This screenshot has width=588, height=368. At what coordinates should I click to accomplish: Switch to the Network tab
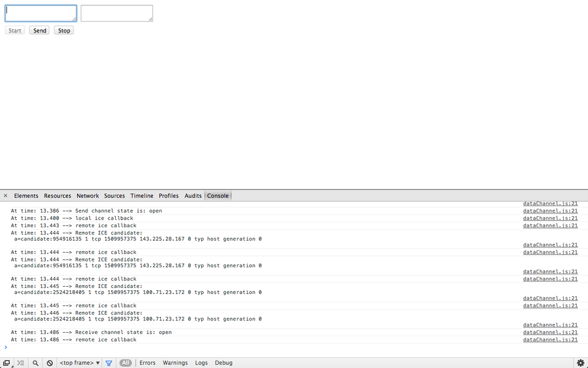tap(88, 195)
